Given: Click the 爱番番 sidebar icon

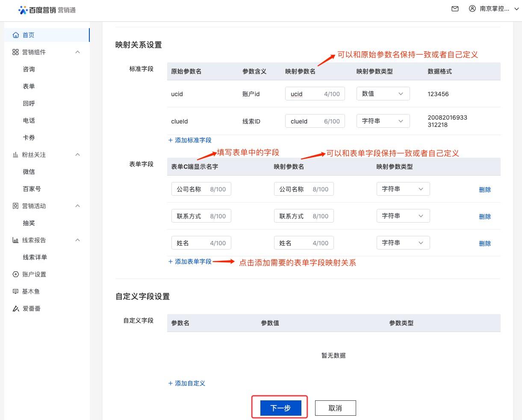Looking at the screenshot, I should tap(15, 308).
